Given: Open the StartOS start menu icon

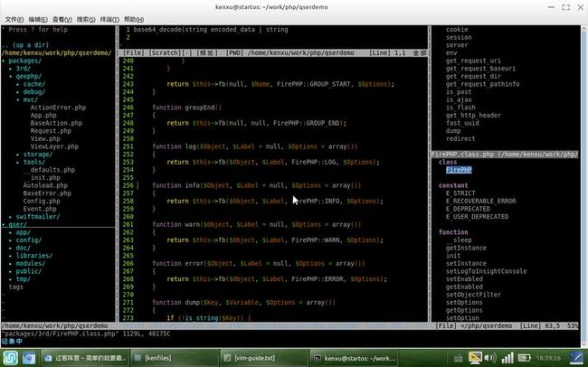Looking at the screenshot, I should [10, 358].
